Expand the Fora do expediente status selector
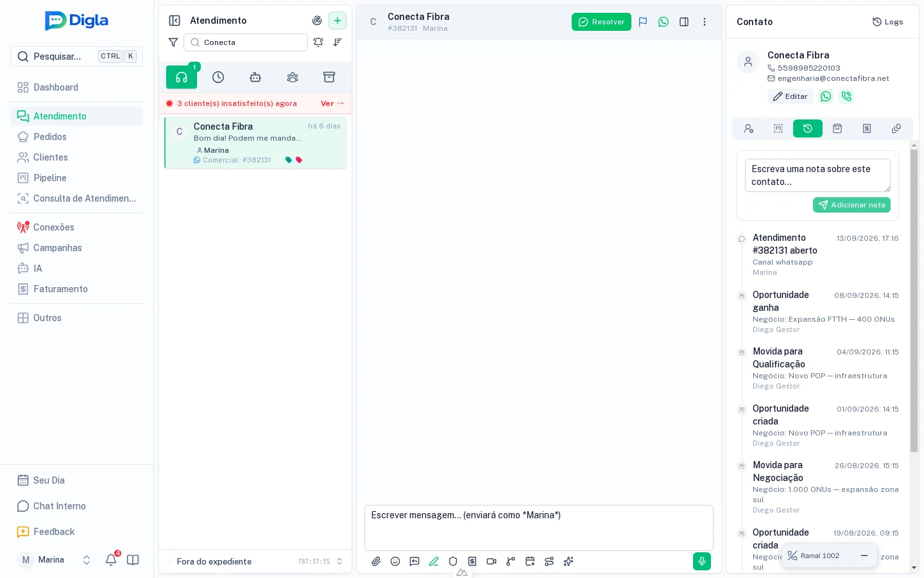The height and width of the screenshot is (578, 924). coord(339,561)
